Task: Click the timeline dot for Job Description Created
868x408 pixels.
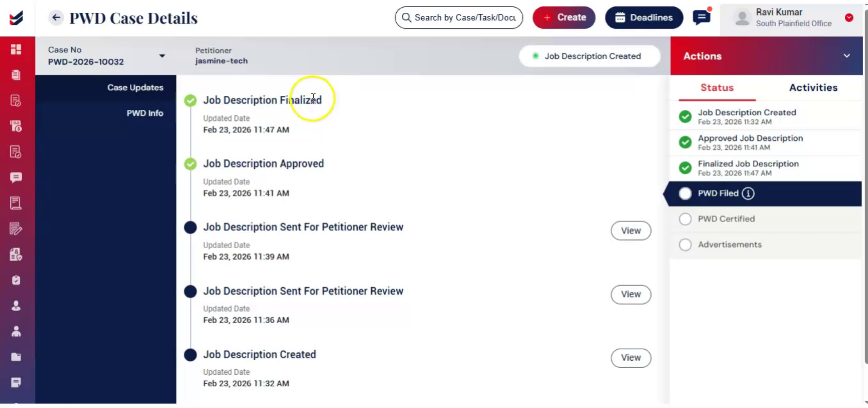Action: coord(190,355)
